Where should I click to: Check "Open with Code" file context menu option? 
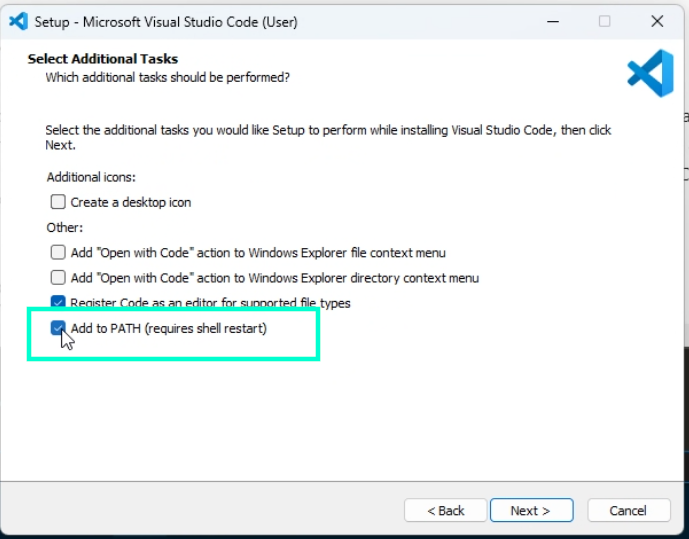coord(58,253)
